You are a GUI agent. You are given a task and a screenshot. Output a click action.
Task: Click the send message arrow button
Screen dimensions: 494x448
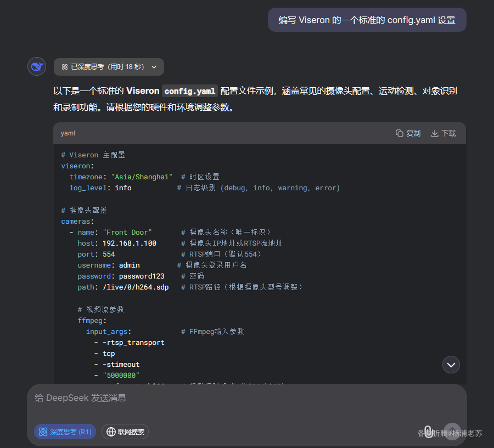(452, 432)
